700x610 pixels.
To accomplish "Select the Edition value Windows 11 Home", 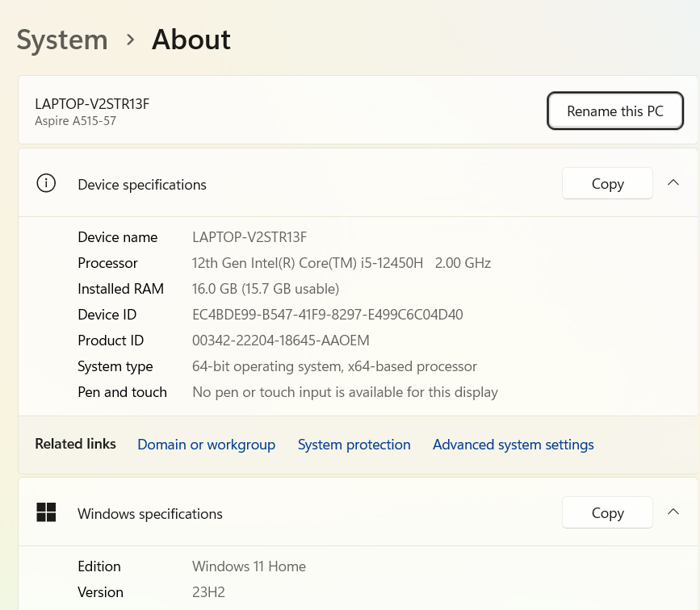I will click(x=249, y=566).
